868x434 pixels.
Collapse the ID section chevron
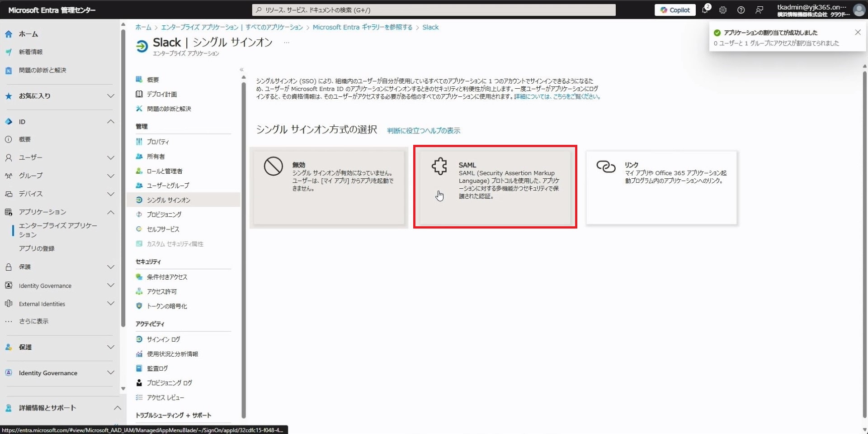point(110,122)
